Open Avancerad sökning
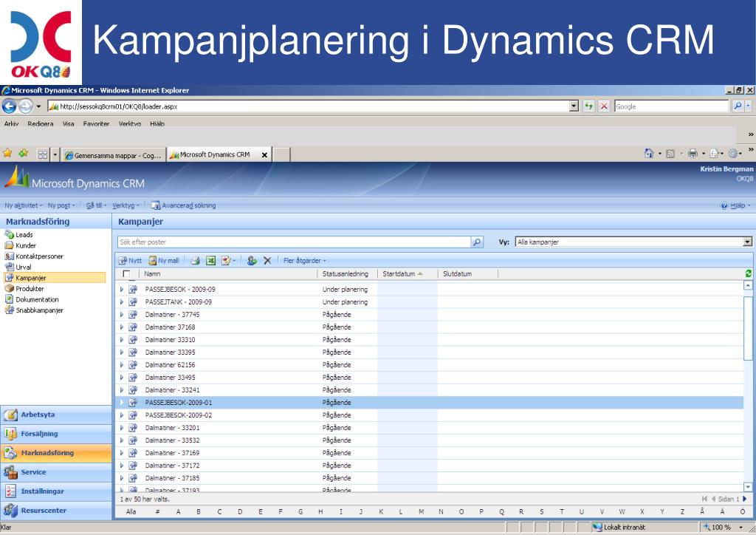This screenshot has width=756, height=535. click(x=183, y=205)
